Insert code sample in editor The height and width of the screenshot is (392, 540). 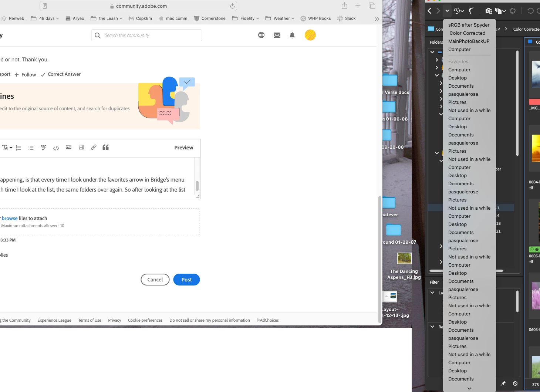pyautogui.click(x=56, y=148)
